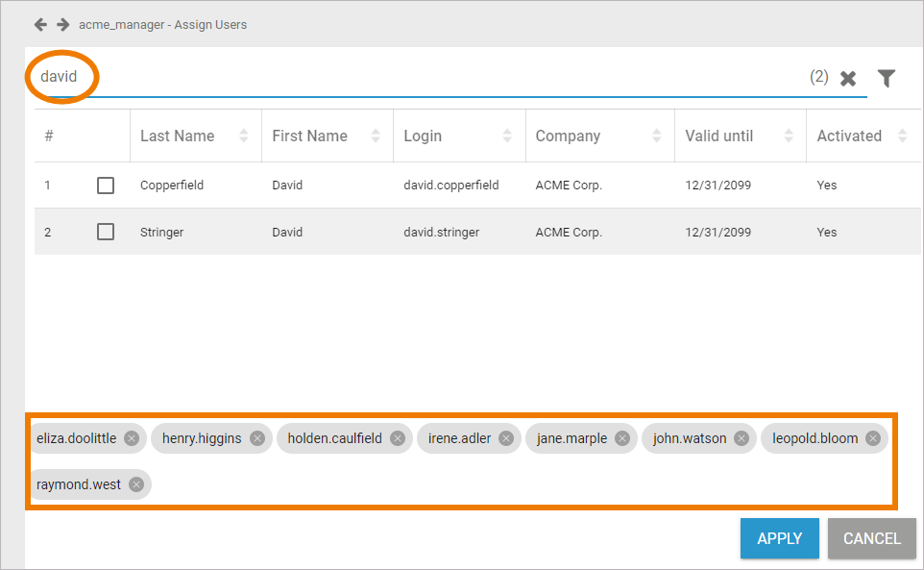The height and width of the screenshot is (570, 924).
Task: Remove irene.adler chip
Action: (x=506, y=438)
